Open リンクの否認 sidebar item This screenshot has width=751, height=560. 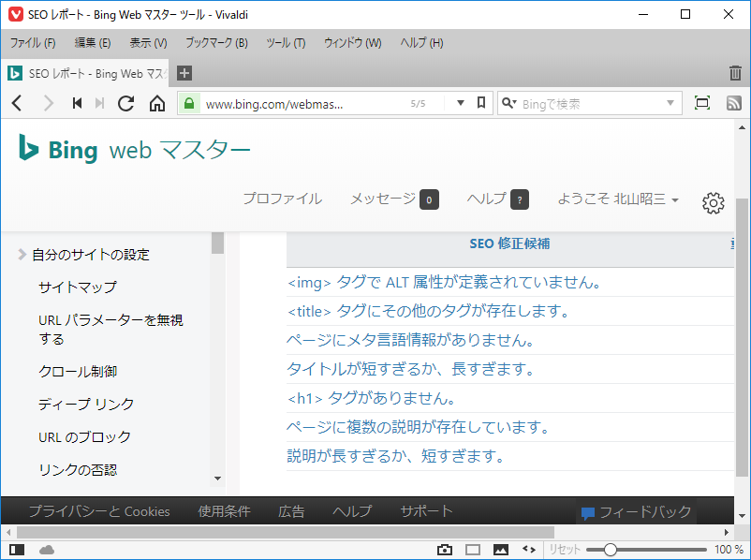(78, 470)
